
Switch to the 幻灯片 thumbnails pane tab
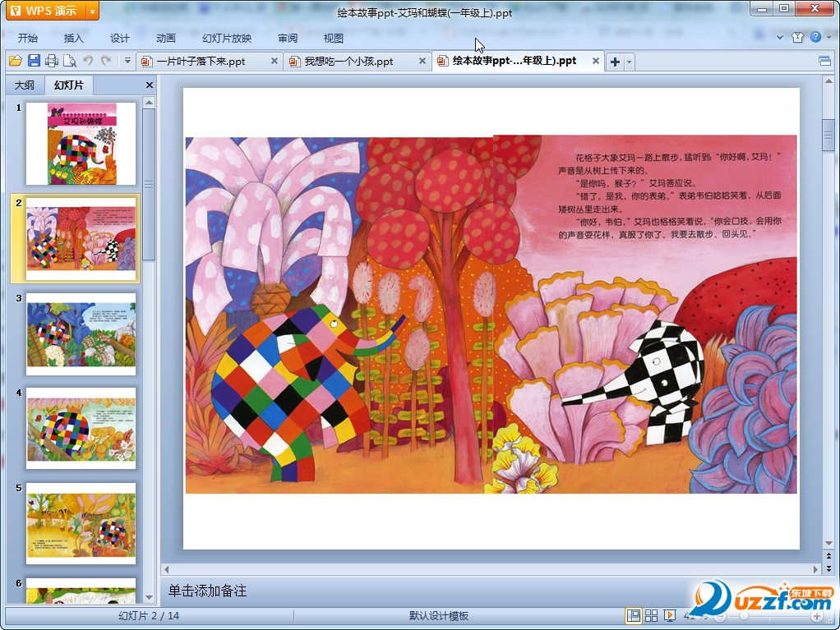68,85
